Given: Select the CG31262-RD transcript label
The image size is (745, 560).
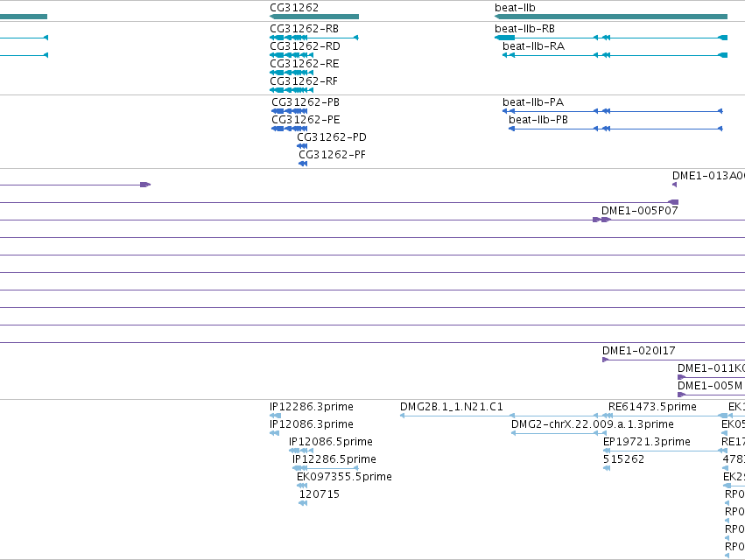Looking at the screenshot, I should [305, 46].
